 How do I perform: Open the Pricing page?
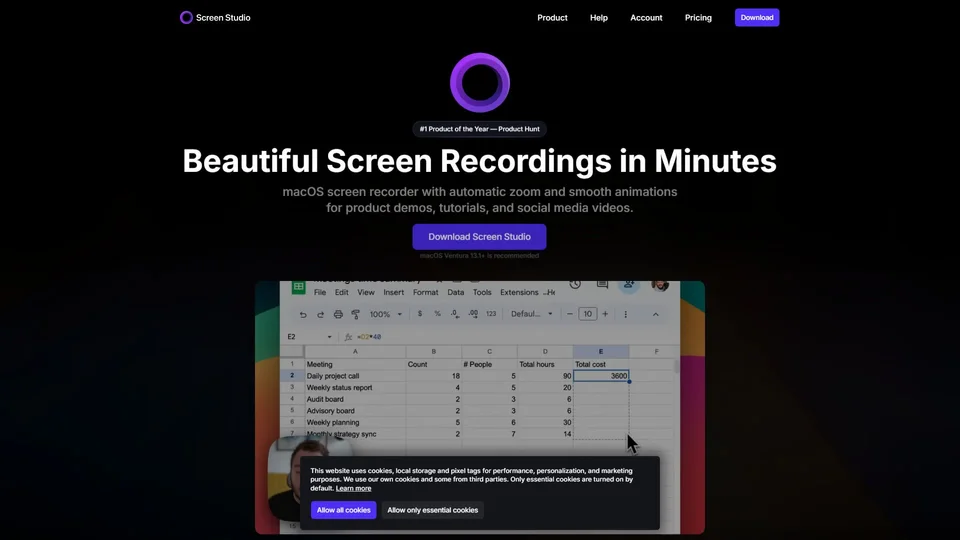[698, 18]
